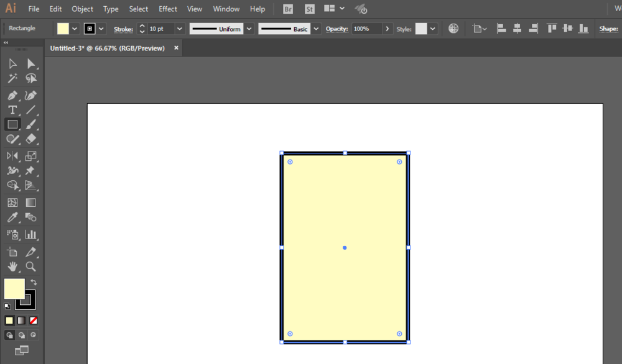Open the Object menu
622x364 pixels.
coord(82,9)
